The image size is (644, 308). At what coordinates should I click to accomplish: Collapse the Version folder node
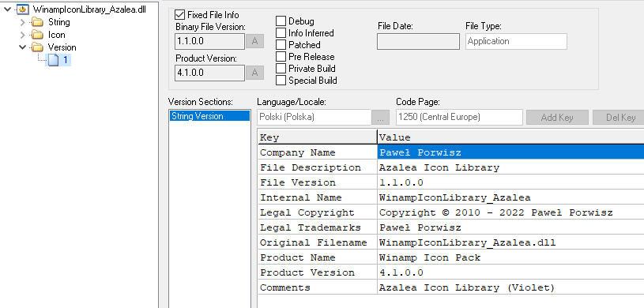pos(23,47)
